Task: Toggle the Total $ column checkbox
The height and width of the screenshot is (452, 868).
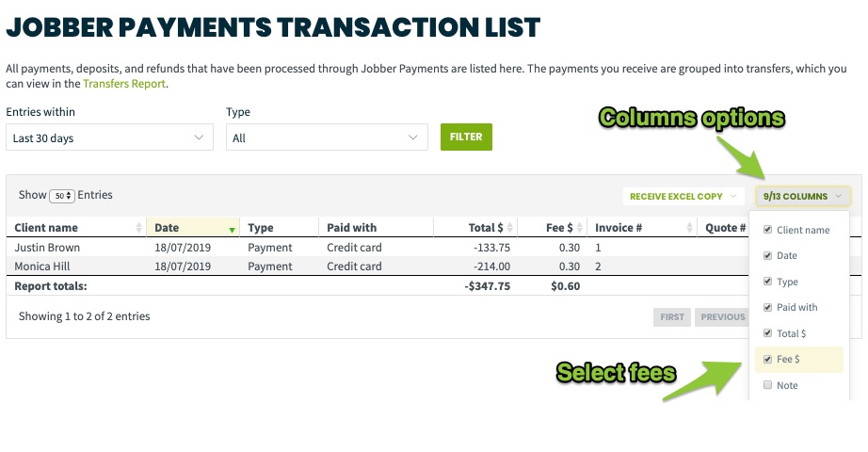Action: 768,333
